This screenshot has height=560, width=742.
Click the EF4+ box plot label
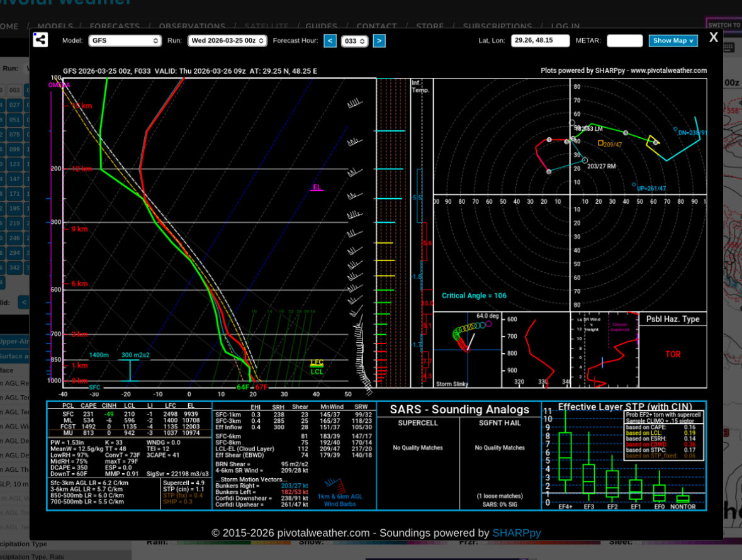tap(566, 507)
